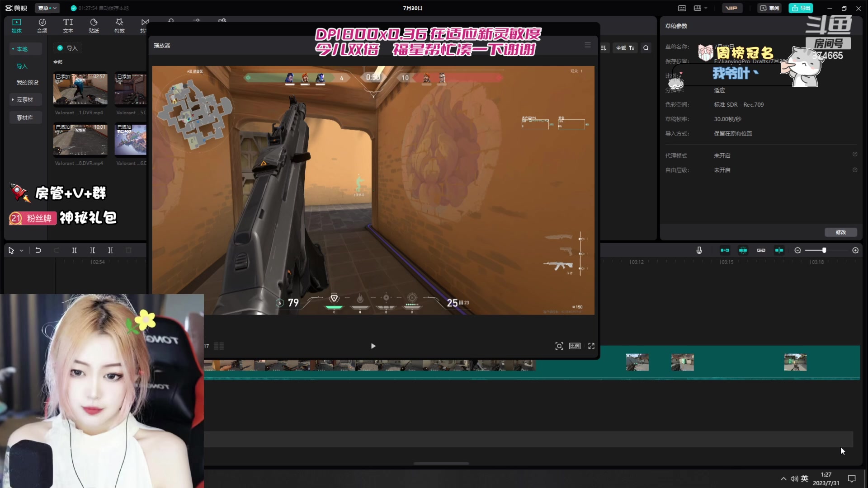Click the timeline zoom out minus icon
Screen dimensions: 868x488
[x=797, y=250]
